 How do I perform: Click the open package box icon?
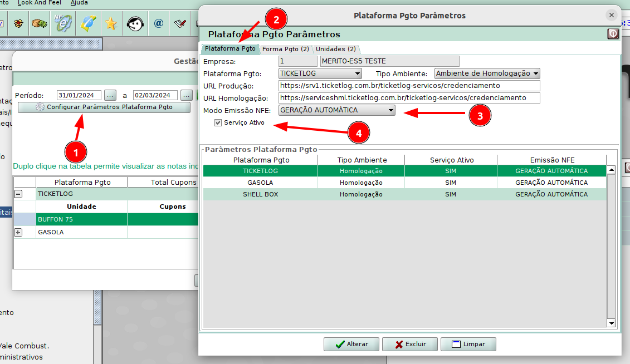[18, 23]
